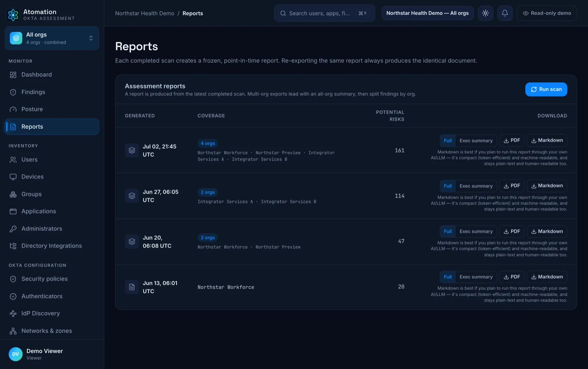Image resolution: width=588 pixels, height=369 pixels.
Task: Start a new scan with Run scan
Action: pos(546,89)
